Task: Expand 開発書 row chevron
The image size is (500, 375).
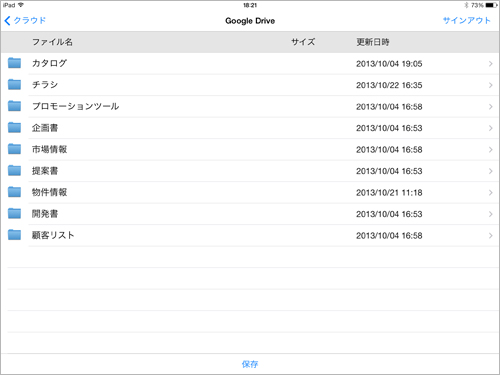Action: click(x=490, y=214)
